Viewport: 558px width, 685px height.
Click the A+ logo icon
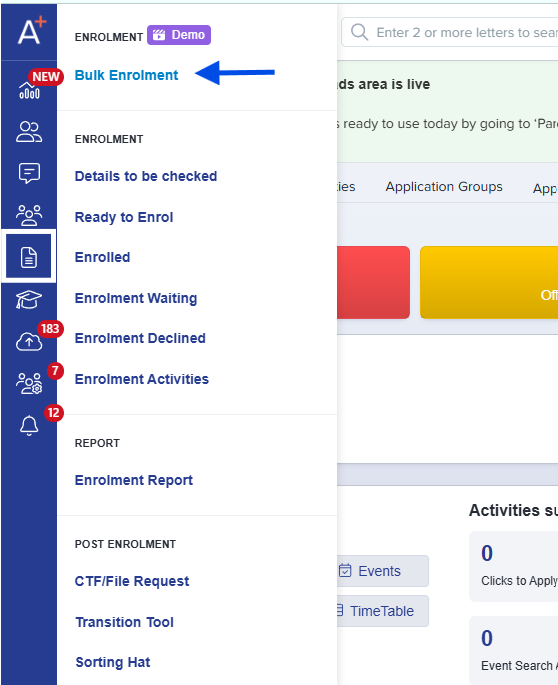pos(31,30)
